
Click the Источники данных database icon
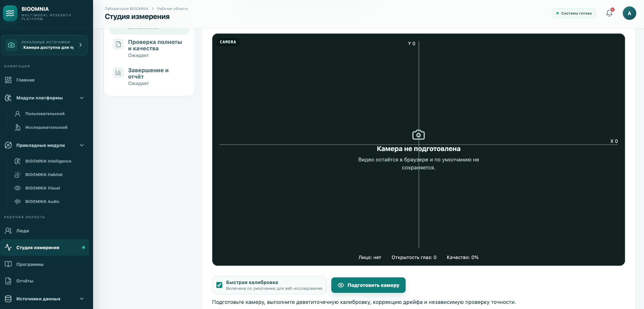(x=8, y=299)
